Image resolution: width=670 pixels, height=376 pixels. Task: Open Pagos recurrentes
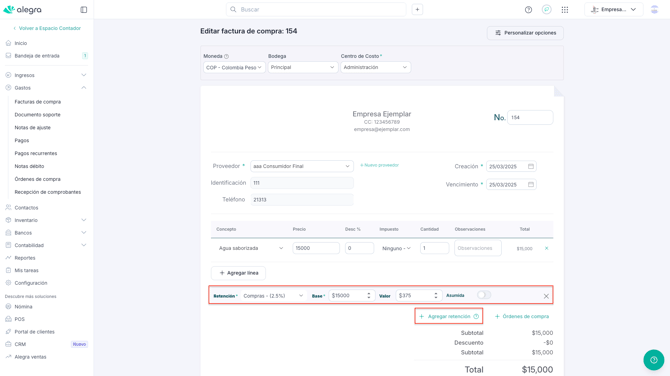click(x=36, y=153)
